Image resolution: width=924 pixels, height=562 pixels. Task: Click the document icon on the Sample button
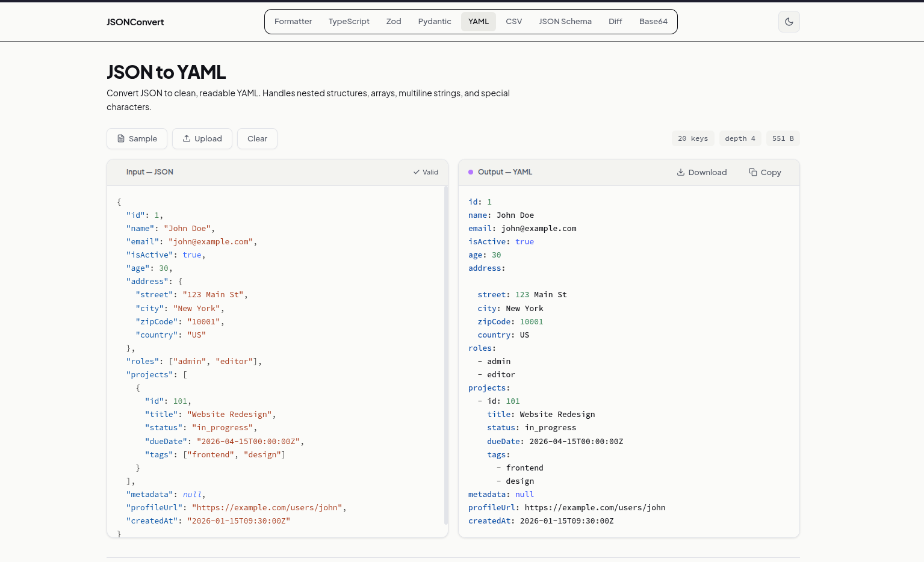[x=122, y=138]
